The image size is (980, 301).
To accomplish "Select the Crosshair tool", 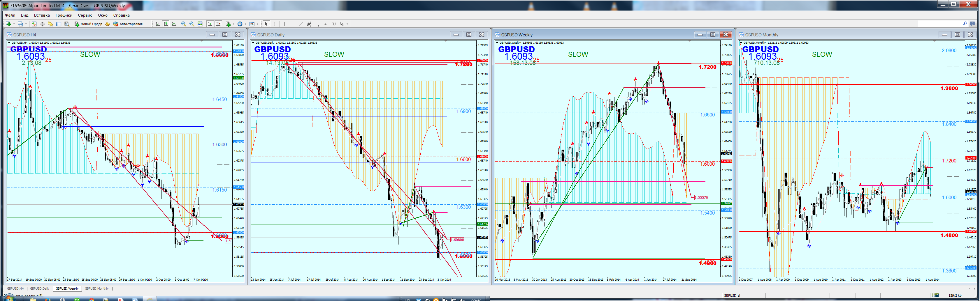I will [275, 24].
